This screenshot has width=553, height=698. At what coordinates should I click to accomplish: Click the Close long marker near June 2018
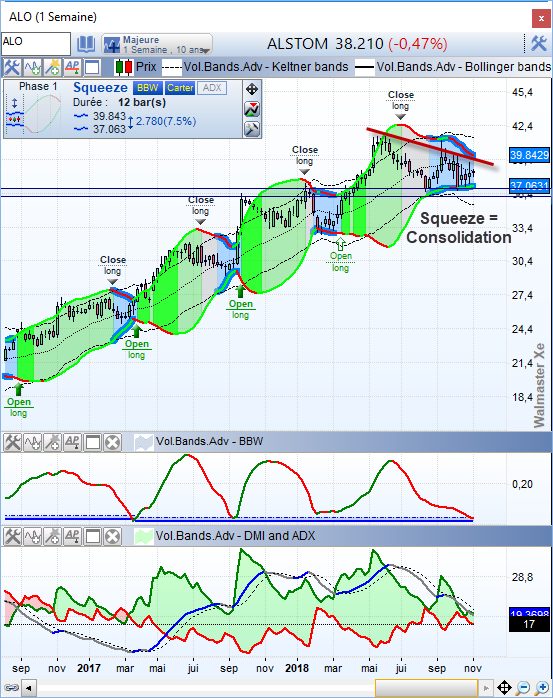click(401, 105)
